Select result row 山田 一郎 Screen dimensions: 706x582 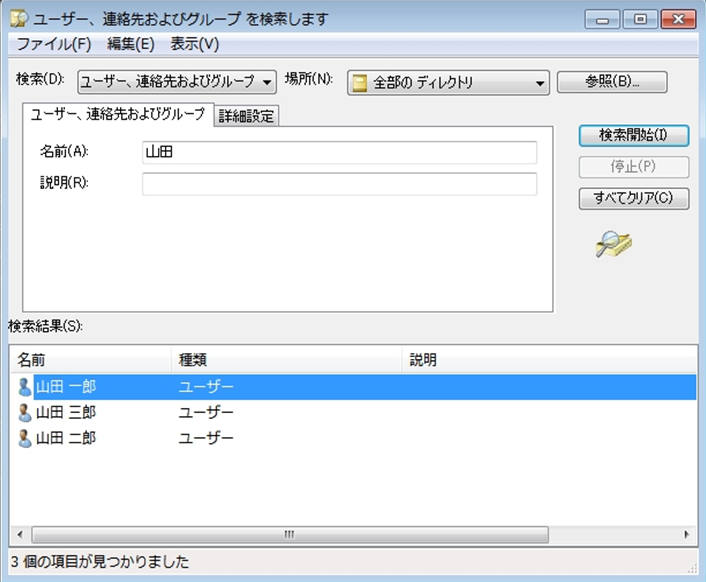click(353, 387)
